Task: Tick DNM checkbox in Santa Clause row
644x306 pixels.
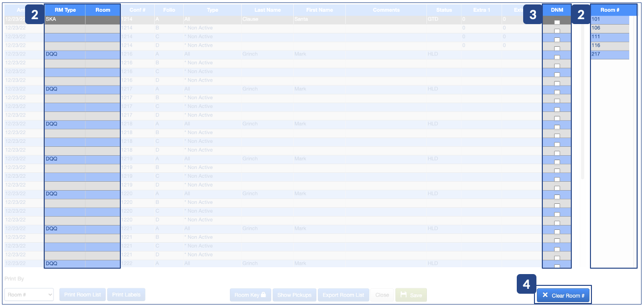Action: (557, 23)
